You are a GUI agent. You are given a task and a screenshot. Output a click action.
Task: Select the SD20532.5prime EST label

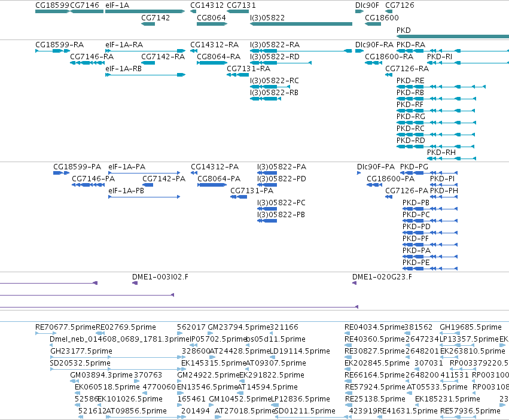[x=80, y=363]
